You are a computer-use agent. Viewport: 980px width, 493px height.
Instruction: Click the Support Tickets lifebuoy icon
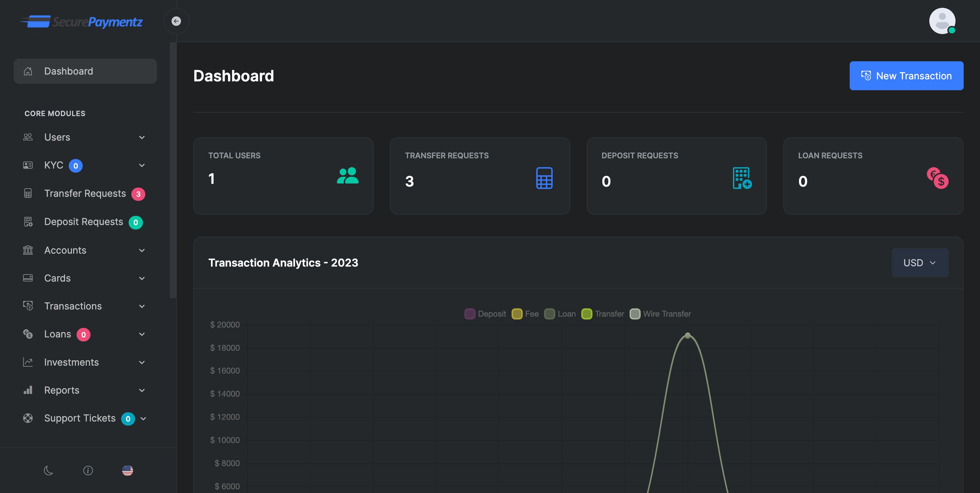pyautogui.click(x=28, y=418)
